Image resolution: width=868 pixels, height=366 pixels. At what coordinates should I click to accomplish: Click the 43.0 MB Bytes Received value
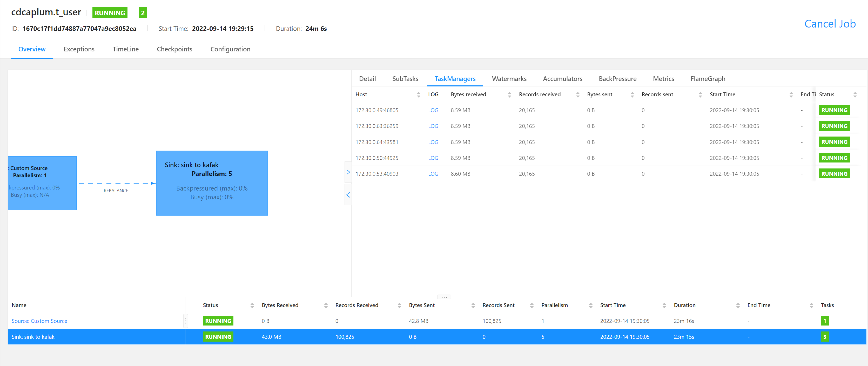271,337
